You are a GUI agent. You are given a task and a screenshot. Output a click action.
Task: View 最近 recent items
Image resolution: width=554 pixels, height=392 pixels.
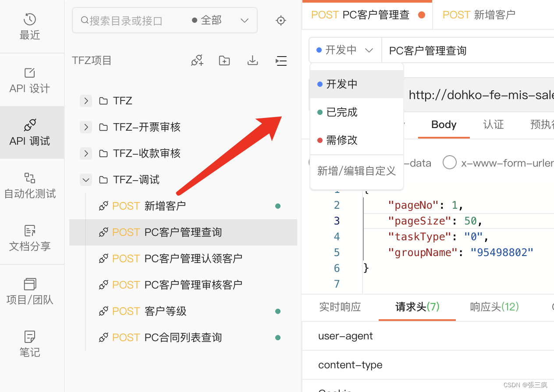pyautogui.click(x=30, y=26)
